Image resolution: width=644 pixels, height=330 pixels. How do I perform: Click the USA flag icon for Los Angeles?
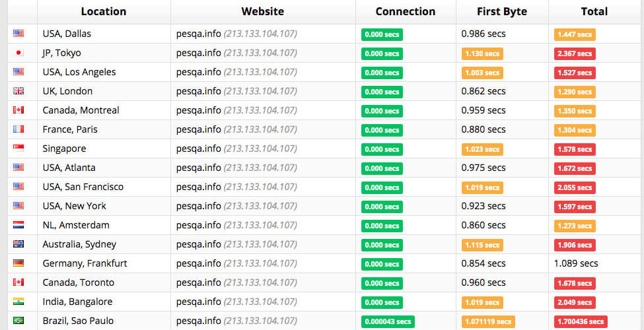pos(18,72)
